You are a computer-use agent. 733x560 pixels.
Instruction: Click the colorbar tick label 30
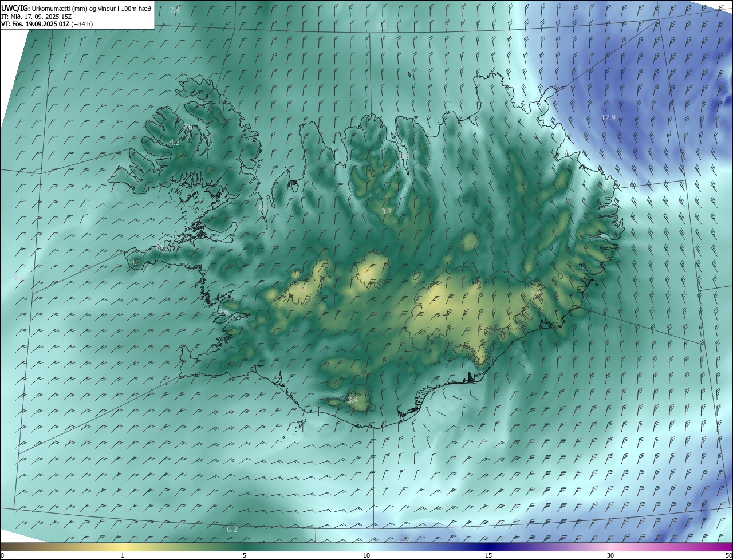pos(610,555)
